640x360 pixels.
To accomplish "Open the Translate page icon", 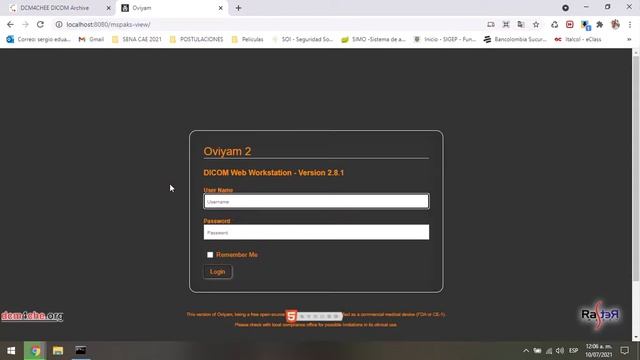I will pyautogui.click(x=521, y=24).
